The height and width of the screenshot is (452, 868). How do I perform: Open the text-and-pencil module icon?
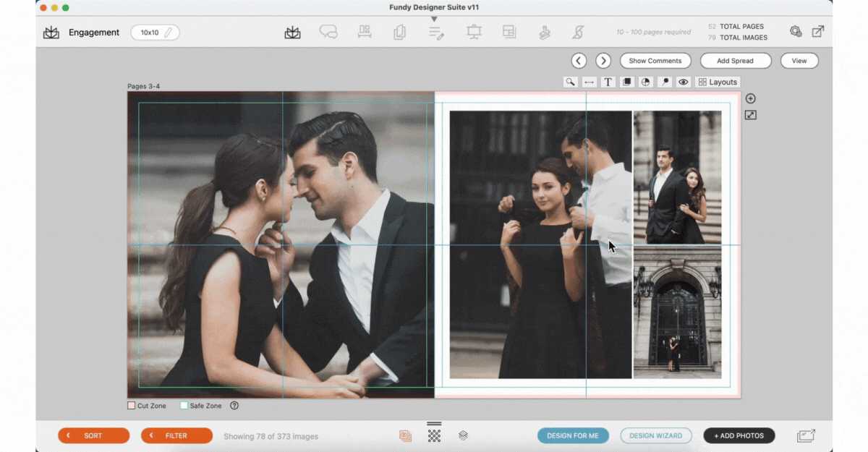click(436, 33)
